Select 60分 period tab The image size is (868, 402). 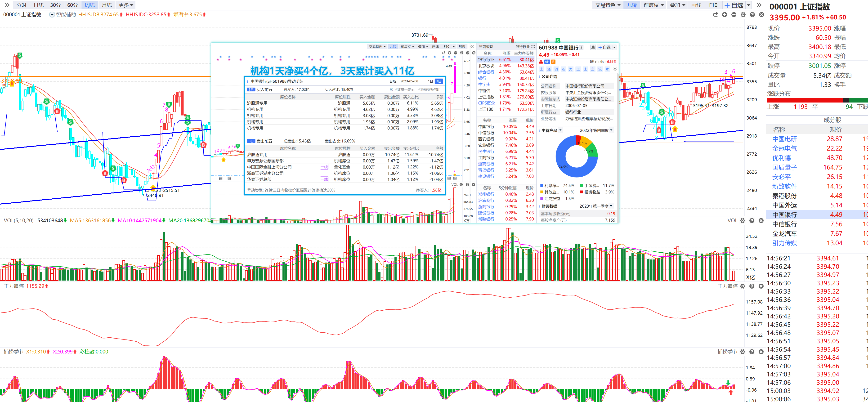72,5
